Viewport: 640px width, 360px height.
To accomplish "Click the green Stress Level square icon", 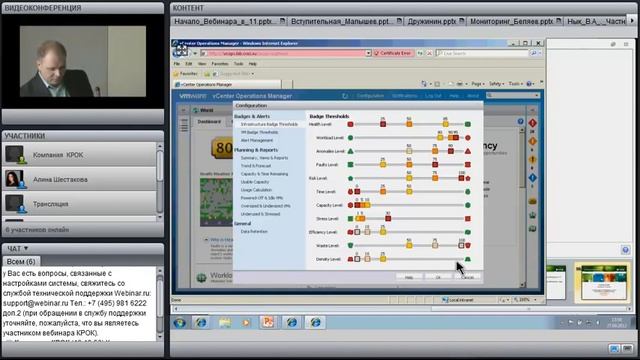I will coord(350,219).
